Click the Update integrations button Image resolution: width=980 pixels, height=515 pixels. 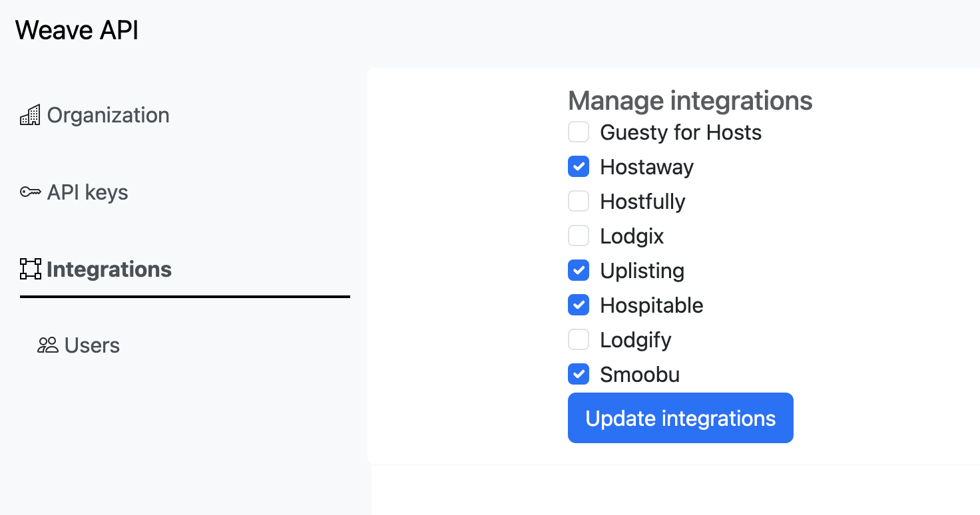(680, 418)
